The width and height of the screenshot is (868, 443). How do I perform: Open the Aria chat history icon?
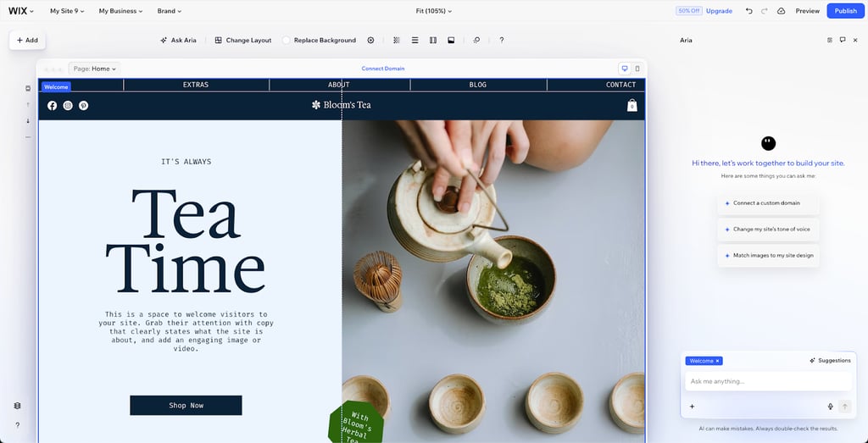830,40
